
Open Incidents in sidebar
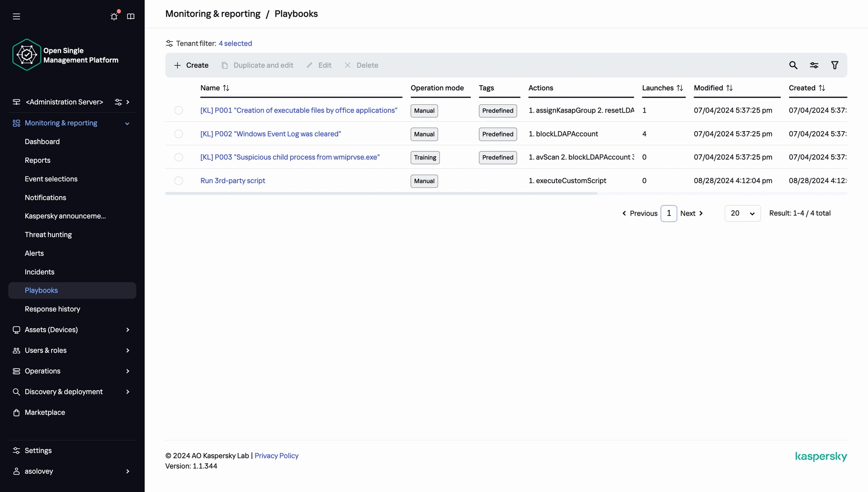tap(39, 272)
